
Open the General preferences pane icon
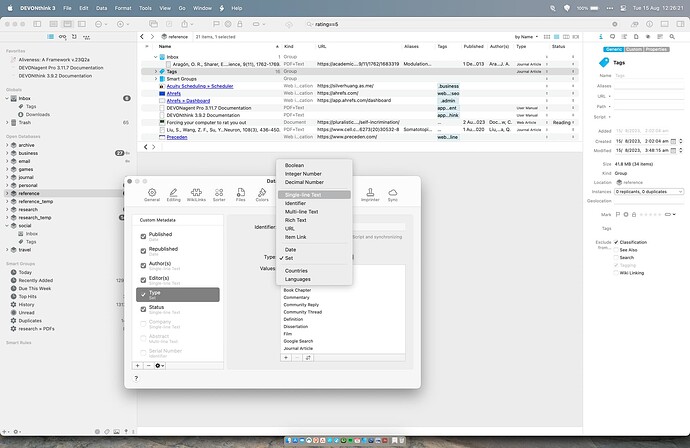[152, 194]
